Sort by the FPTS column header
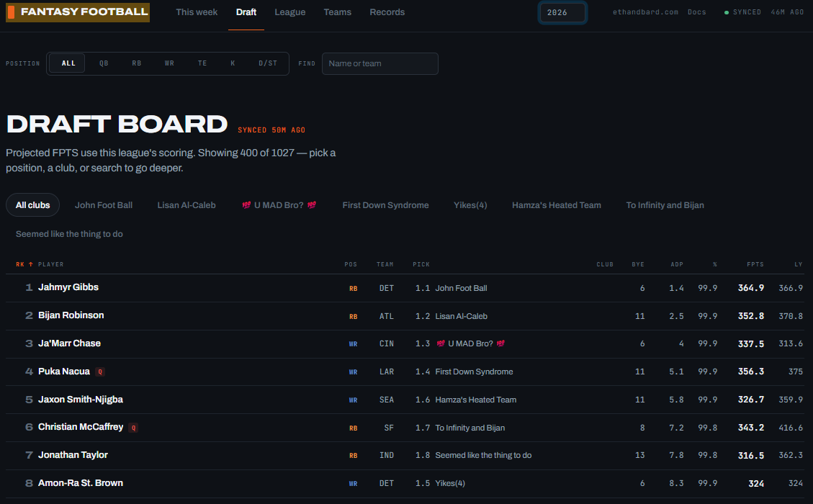813x504 pixels. tap(755, 264)
